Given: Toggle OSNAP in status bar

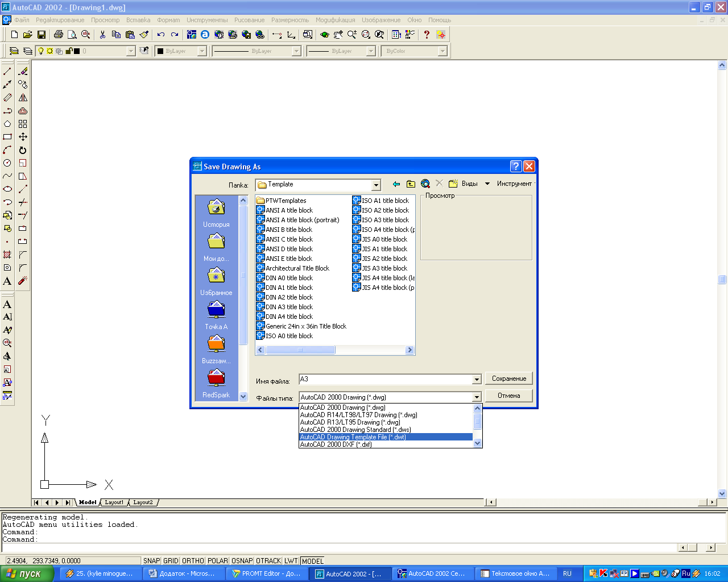Looking at the screenshot, I should pyautogui.click(x=242, y=561).
